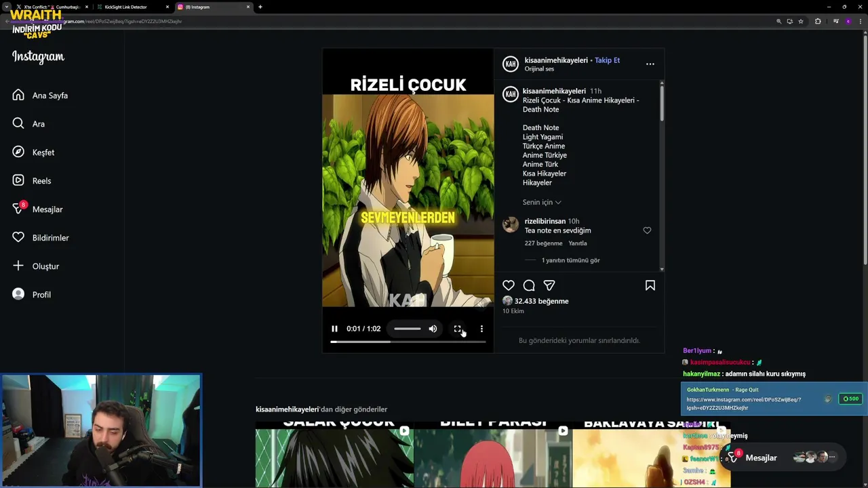Click Takip Et to follow the account

point(607,60)
